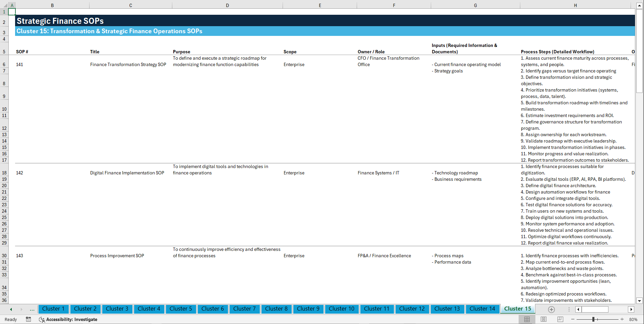The image size is (644, 324).
Task: Click the zoom slider handle
Action: (593, 319)
